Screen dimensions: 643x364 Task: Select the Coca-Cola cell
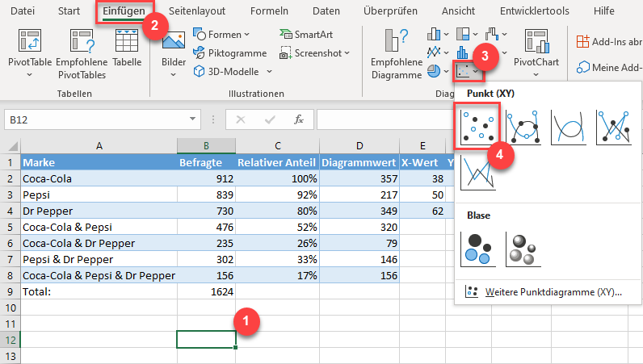click(x=99, y=178)
